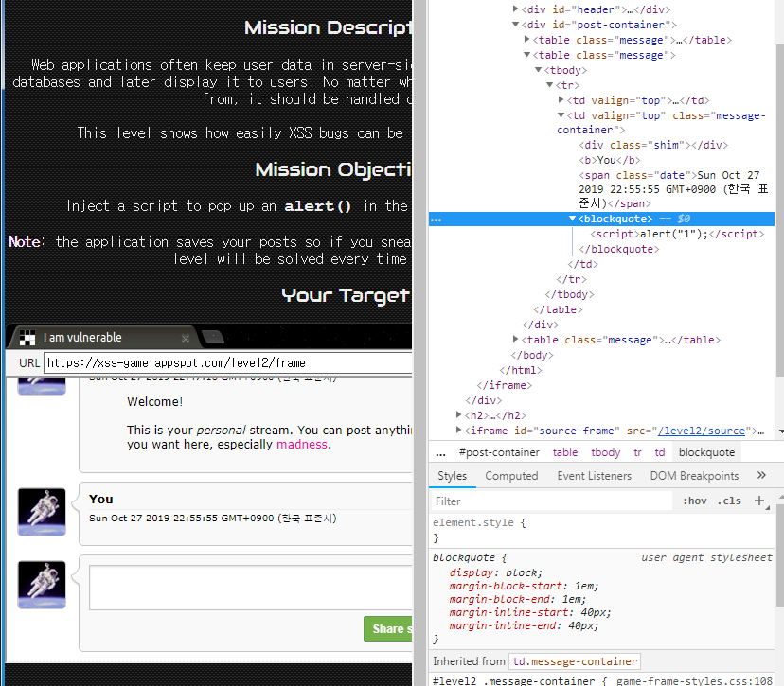Toggle the .cls class editor

[729, 501]
